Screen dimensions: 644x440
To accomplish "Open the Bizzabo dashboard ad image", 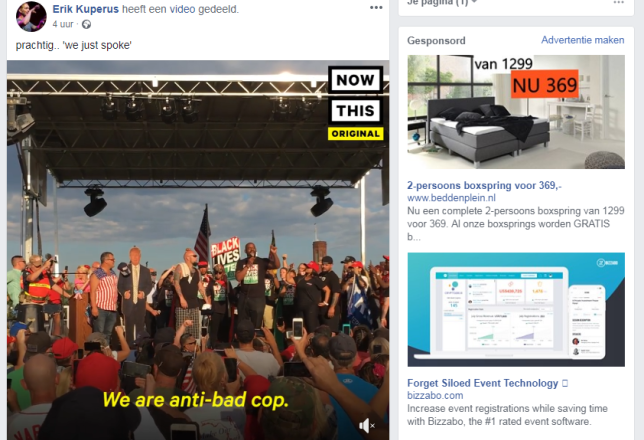I will pyautogui.click(x=516, y=309).
